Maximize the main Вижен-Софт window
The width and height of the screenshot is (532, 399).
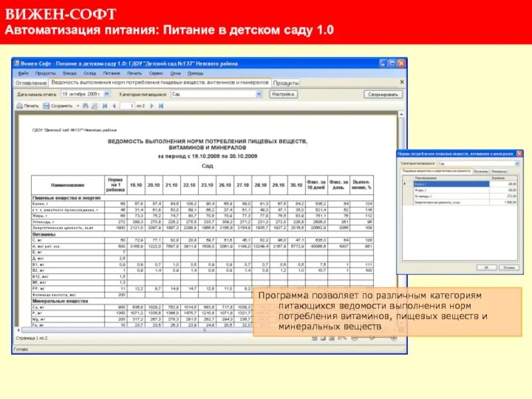(392, 63)
